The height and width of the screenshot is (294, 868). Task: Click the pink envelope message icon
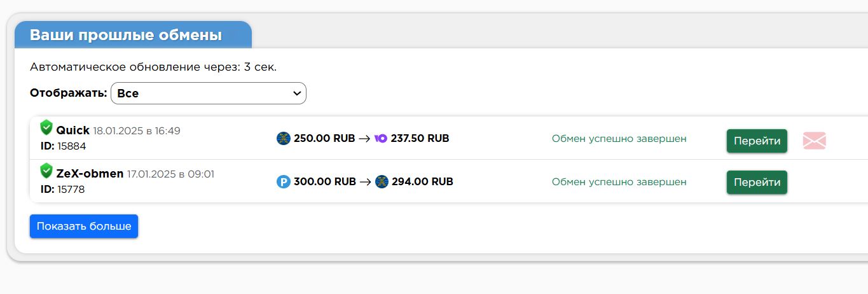click(x=814, y=141)
